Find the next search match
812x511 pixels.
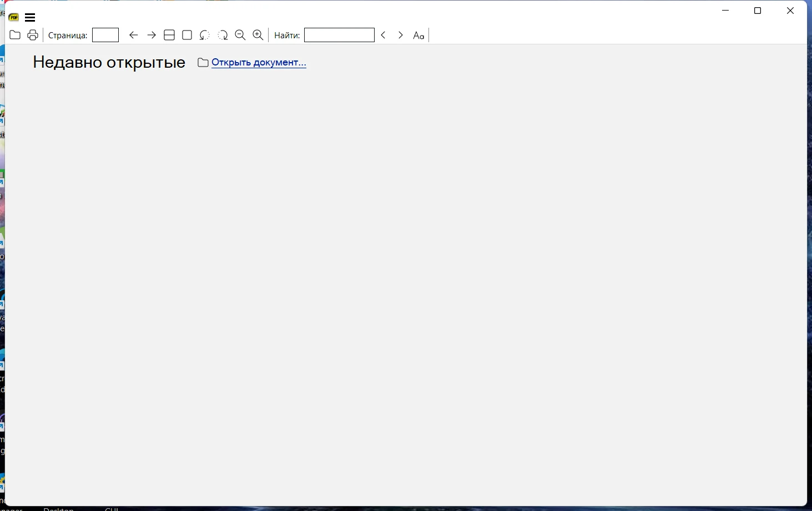[401, 35]
